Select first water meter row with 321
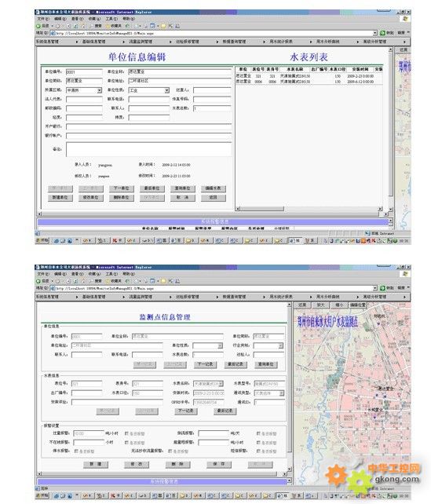The height and width of the screenshot is (504, 431). tap(309, 76)
